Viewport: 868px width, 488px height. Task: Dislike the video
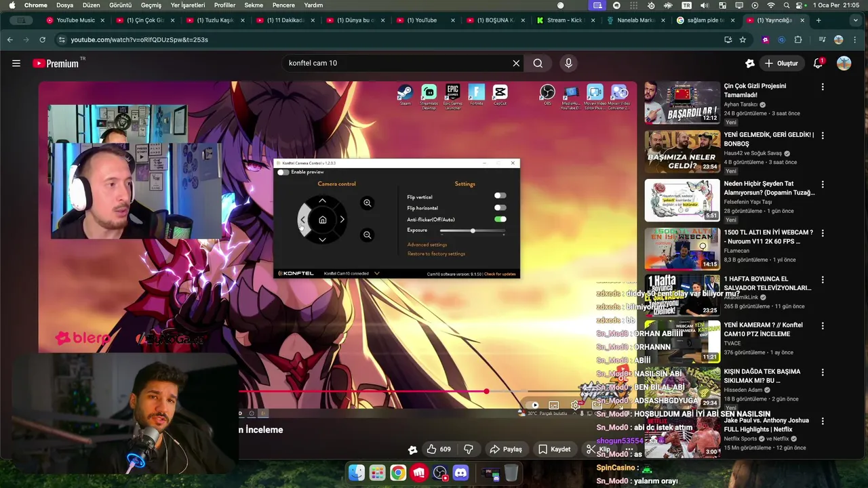click(468, 449)
